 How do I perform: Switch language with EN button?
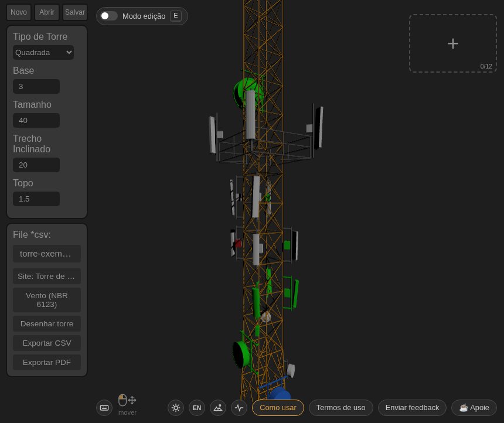[x=197, y=408]
